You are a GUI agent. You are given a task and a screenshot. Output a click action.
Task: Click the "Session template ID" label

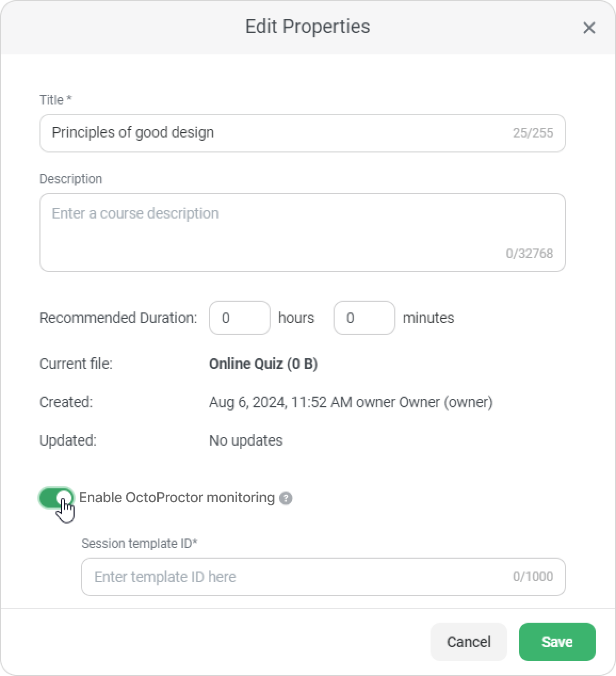[x=140, y=543]
